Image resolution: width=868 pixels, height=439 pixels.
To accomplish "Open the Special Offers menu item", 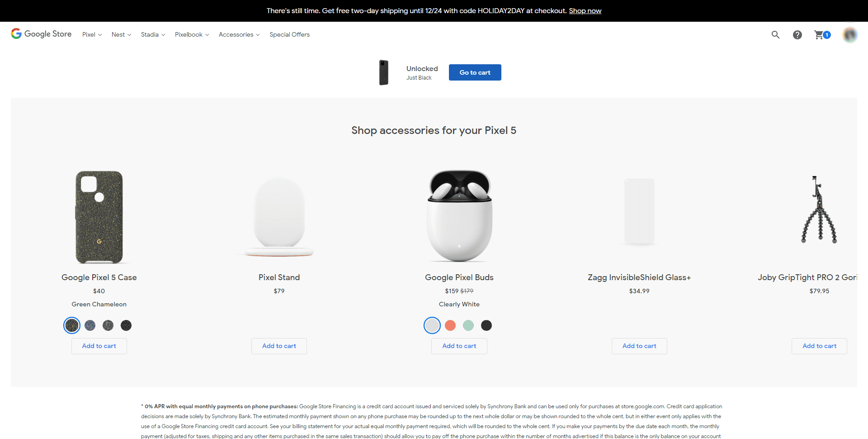I will click(289, 35).
